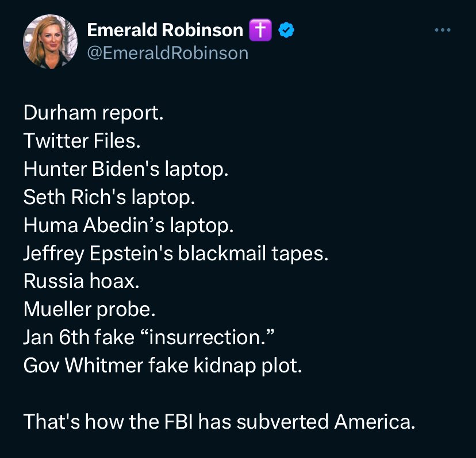Viewport: 476px width, 458px height.
Task: Click the 'Jeffrey Epstein's blackmail tapes.' line
Action: tap(176, 253)
